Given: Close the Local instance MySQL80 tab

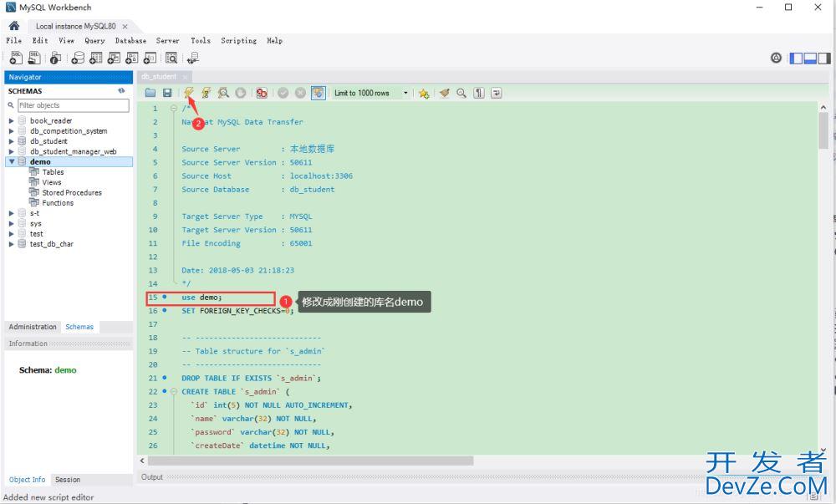Looking at the screenshot, I should (125, 26).
